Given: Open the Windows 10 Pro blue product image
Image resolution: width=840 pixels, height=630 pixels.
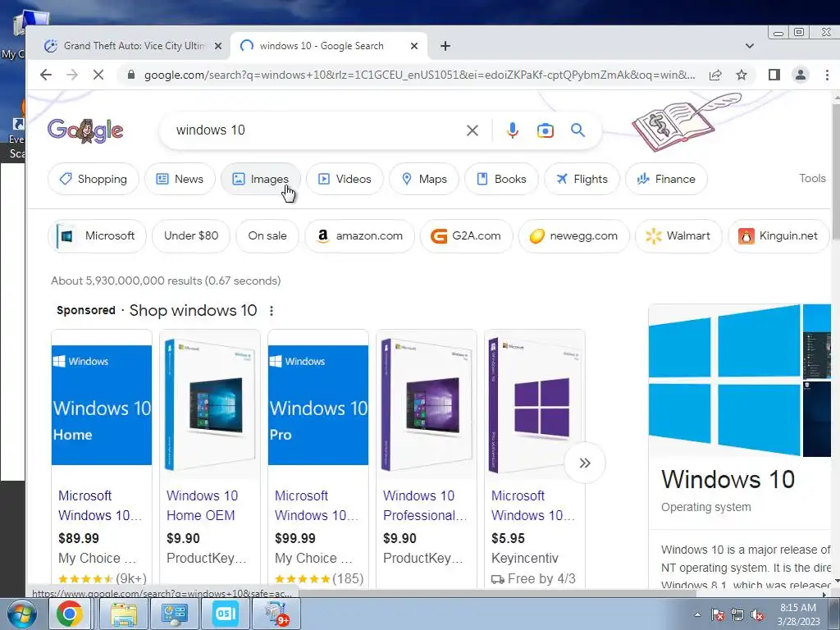Looking at the screenshot, I should tap(318, 405).
